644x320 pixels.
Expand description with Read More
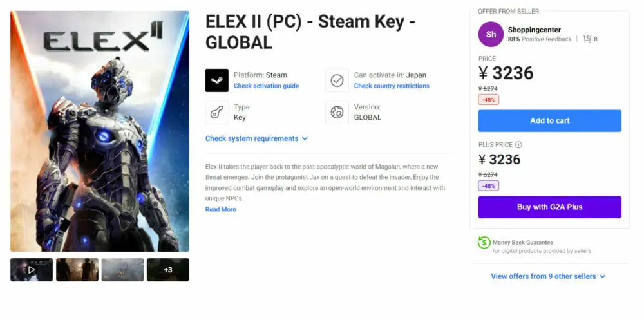[220, 209]
